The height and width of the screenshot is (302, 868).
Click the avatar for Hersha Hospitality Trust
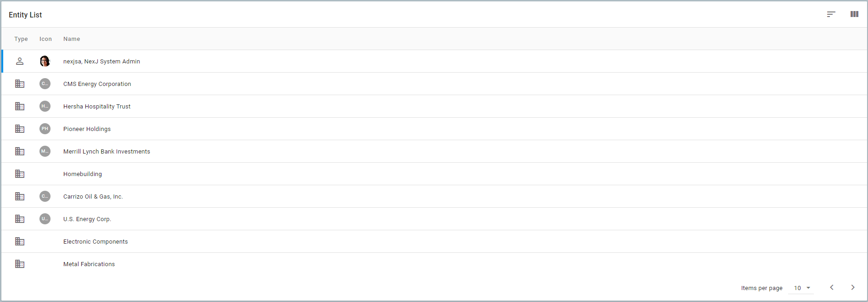[45, 106]
